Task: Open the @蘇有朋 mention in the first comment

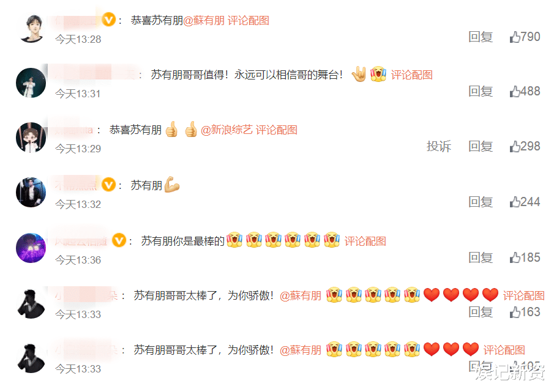Action: [204, 20]
